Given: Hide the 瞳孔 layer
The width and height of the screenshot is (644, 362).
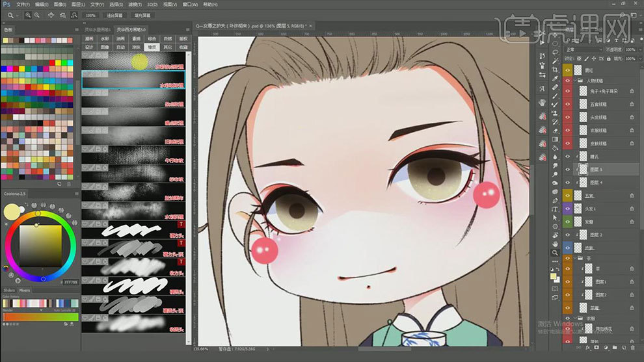Looking at the screenshot, I should tap(568, 157).
